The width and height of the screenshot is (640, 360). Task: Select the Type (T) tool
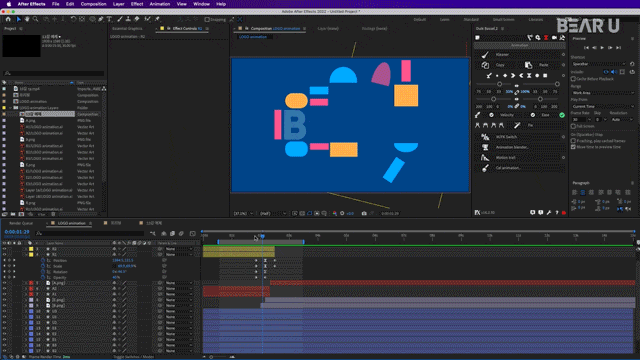point(109,19)
